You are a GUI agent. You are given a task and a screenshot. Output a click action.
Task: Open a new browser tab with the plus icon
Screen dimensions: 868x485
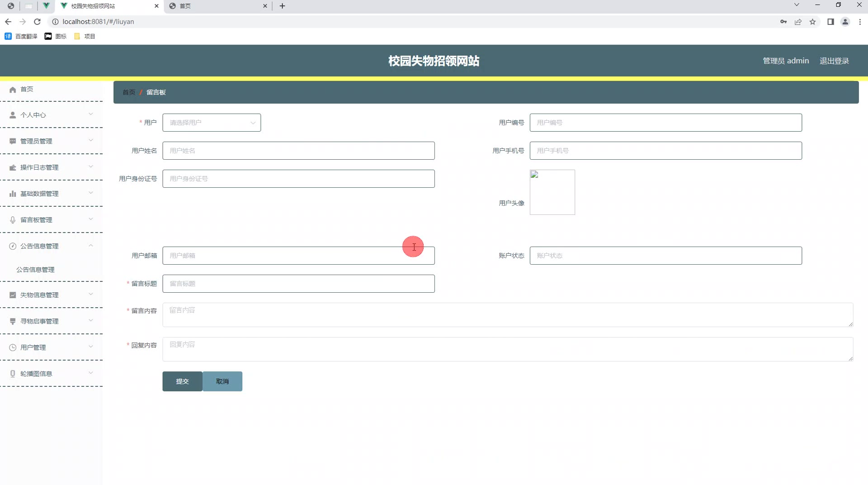(282, 6)
